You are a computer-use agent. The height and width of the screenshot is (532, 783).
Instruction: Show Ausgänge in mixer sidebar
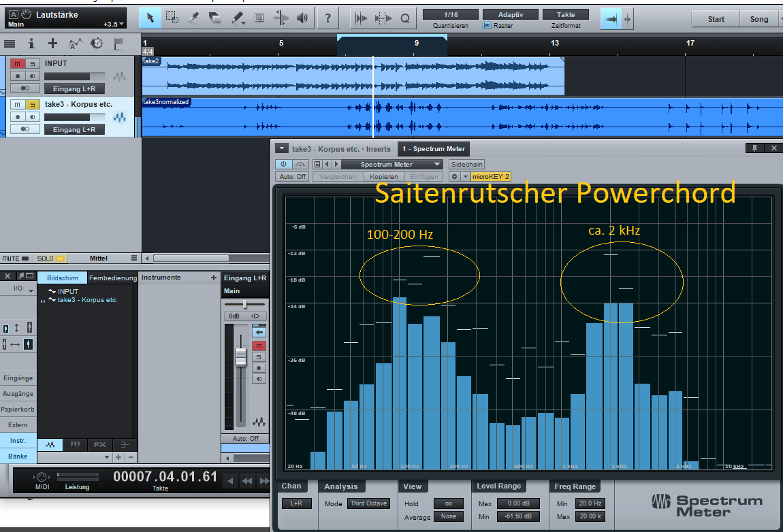(18, 394)
